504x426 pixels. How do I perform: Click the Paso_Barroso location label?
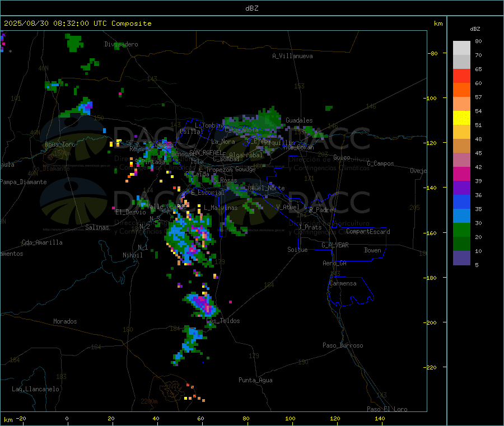[343, 345]
